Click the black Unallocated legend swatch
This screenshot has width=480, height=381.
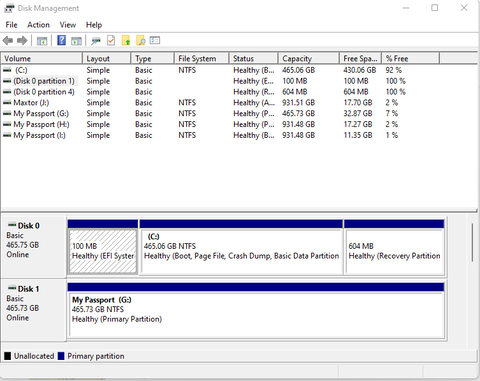pos(7,356)
